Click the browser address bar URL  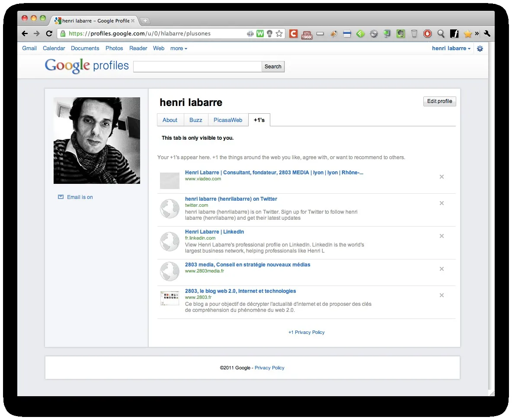click(x=140, y=34)
